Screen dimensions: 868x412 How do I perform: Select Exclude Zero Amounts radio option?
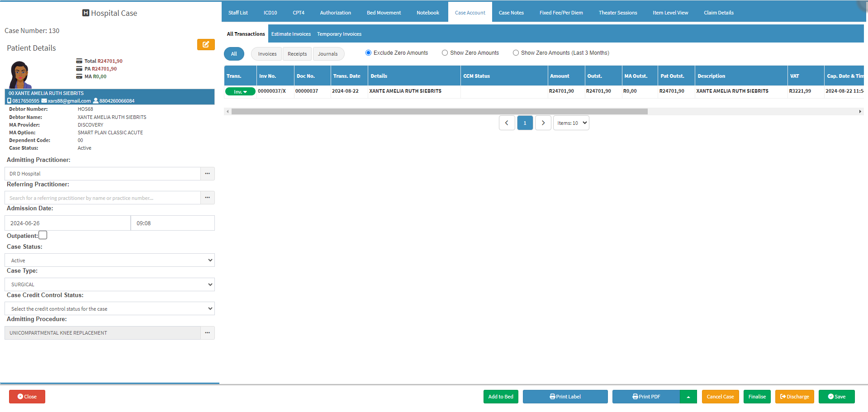tap(368, 53)
